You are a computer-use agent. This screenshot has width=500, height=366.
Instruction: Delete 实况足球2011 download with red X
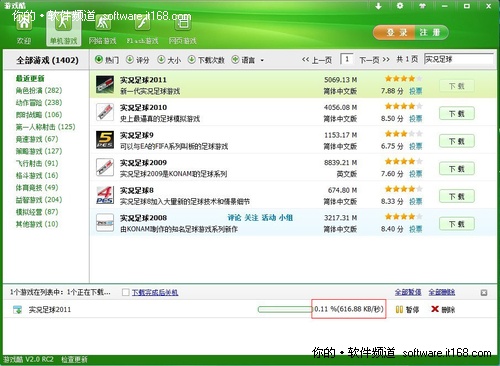[x=435, y=309]
